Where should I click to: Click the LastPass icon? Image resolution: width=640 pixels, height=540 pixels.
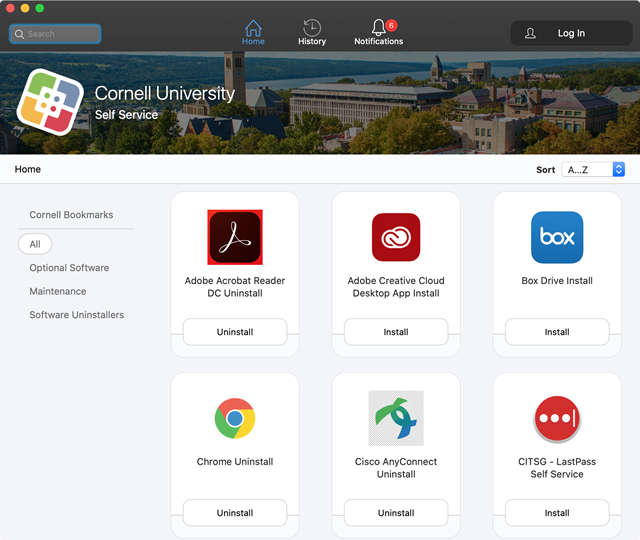coord(557,419)
